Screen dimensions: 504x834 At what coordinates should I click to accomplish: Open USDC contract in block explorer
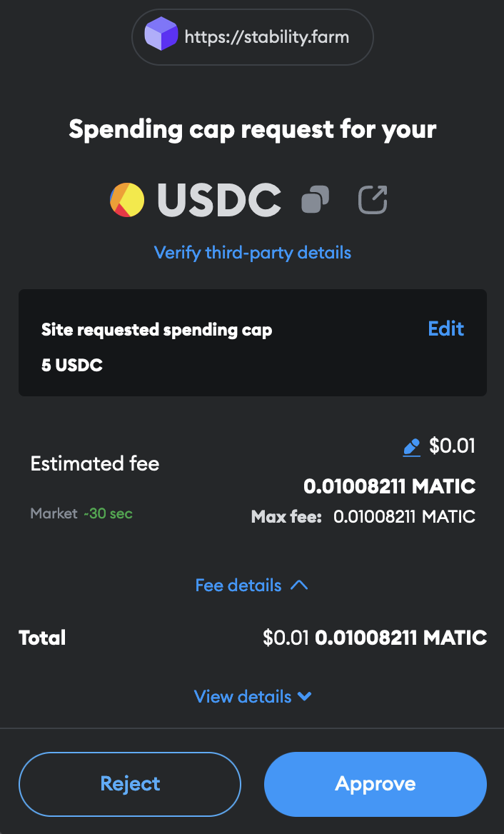click(x=373, y=199)
